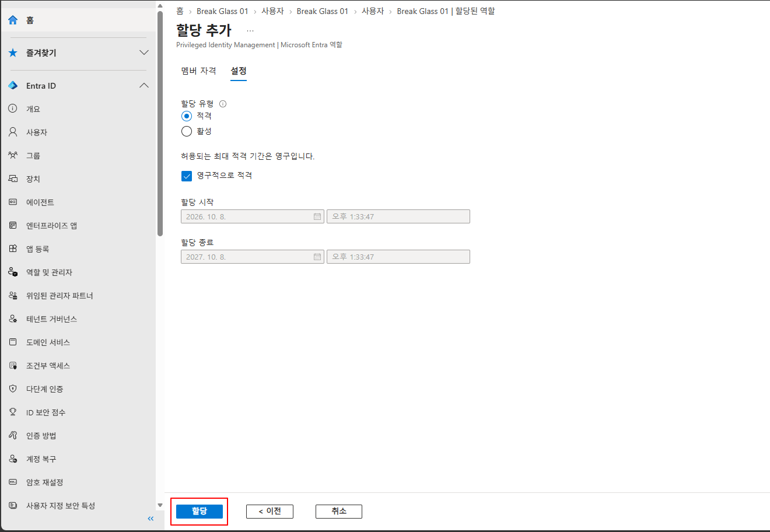
Task: Click the 할당 assign button
Action: click(x=199, y=512)
